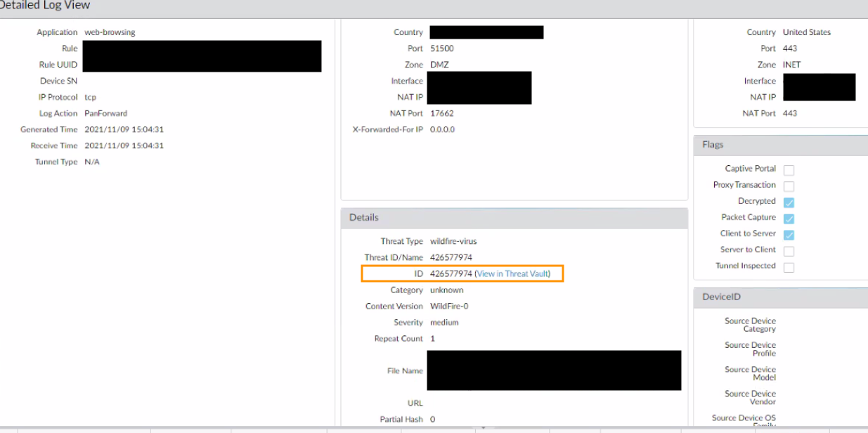
Task: Uncheck the Client to Server checkbox
Action: 789,235
